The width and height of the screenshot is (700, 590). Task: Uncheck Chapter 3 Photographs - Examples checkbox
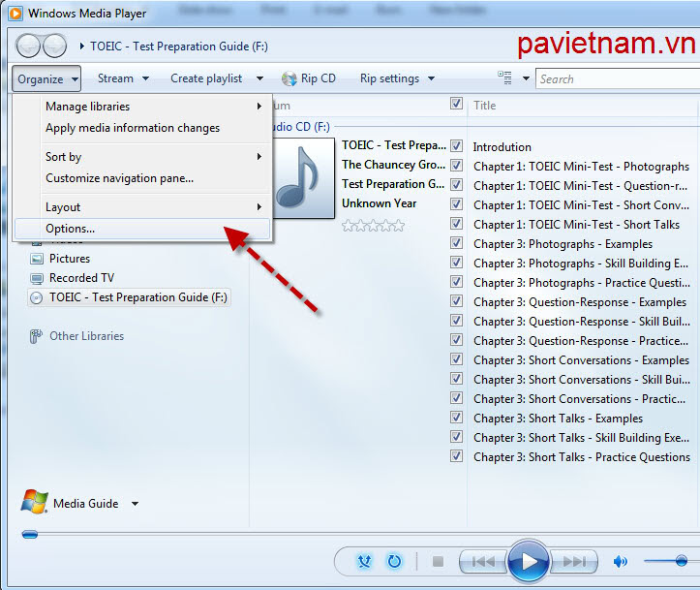tap(456, 243)
